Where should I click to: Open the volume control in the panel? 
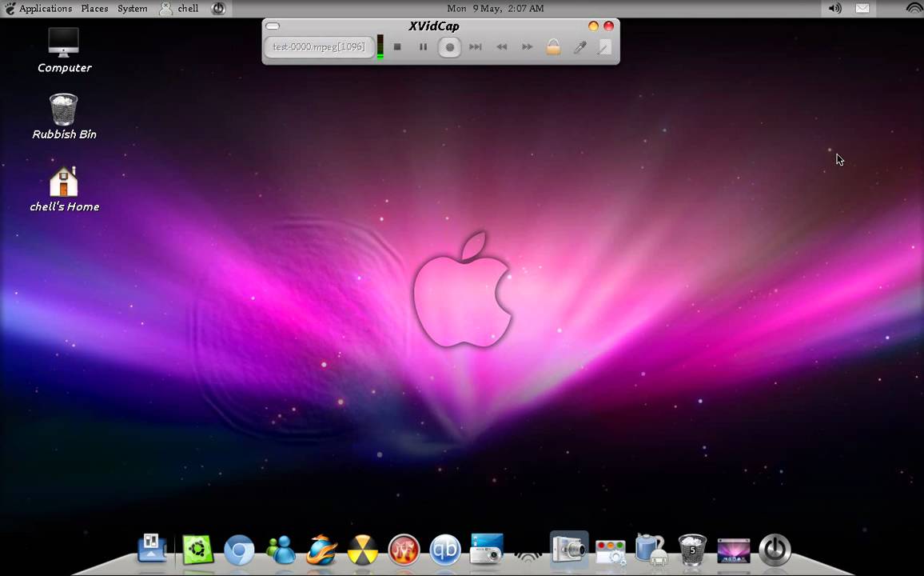pos(835,8)
